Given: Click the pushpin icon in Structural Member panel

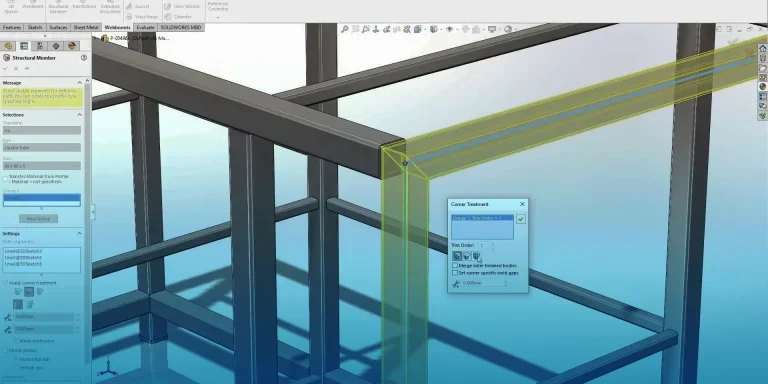Looking at the screenshot, I should (27, 69).
